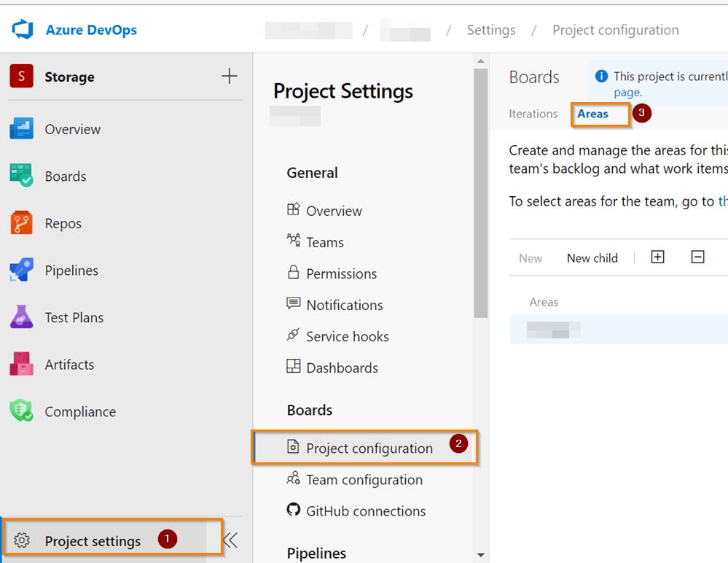This screenshot has width=728, height=563.
Task: Open the Repos hub icon
Action: click(x=21, y=223)
